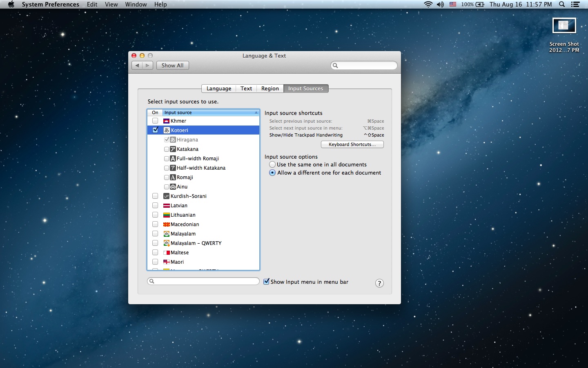This screenshot has height=368, width=588.
Task: Enable Half-width Katakana mode
Action: [x=167, y=168]
